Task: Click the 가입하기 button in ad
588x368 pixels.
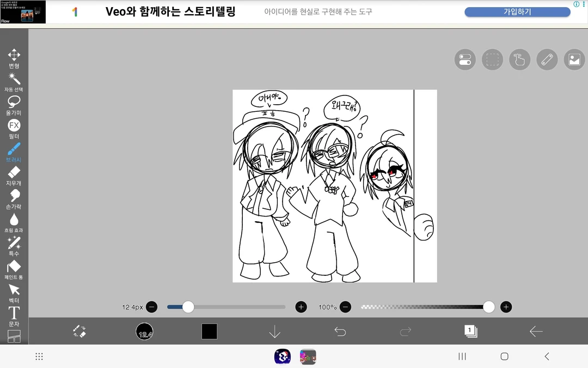Action: tap(517, 12)
